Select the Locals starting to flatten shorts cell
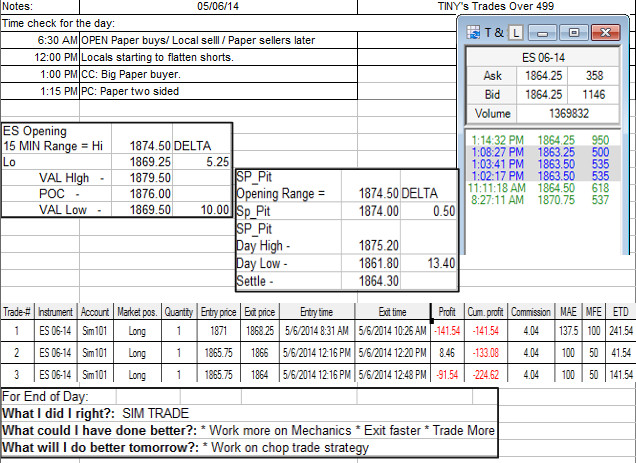 coord(219,57)
